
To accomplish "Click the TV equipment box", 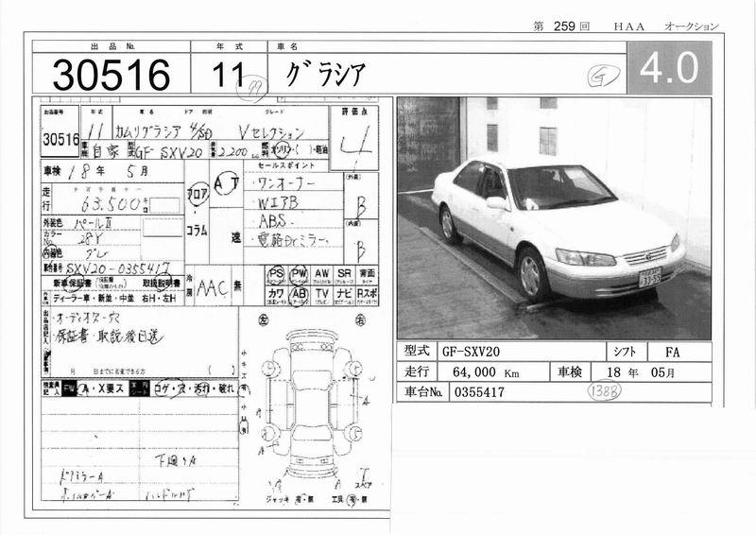I will (x=321, y=296).
